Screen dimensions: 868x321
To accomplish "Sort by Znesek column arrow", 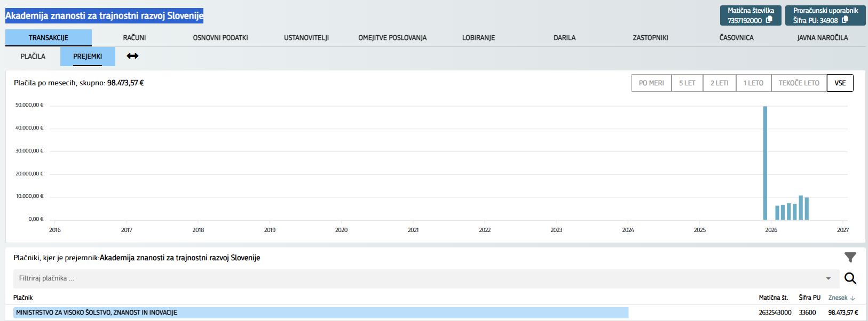I will point(853,298).
